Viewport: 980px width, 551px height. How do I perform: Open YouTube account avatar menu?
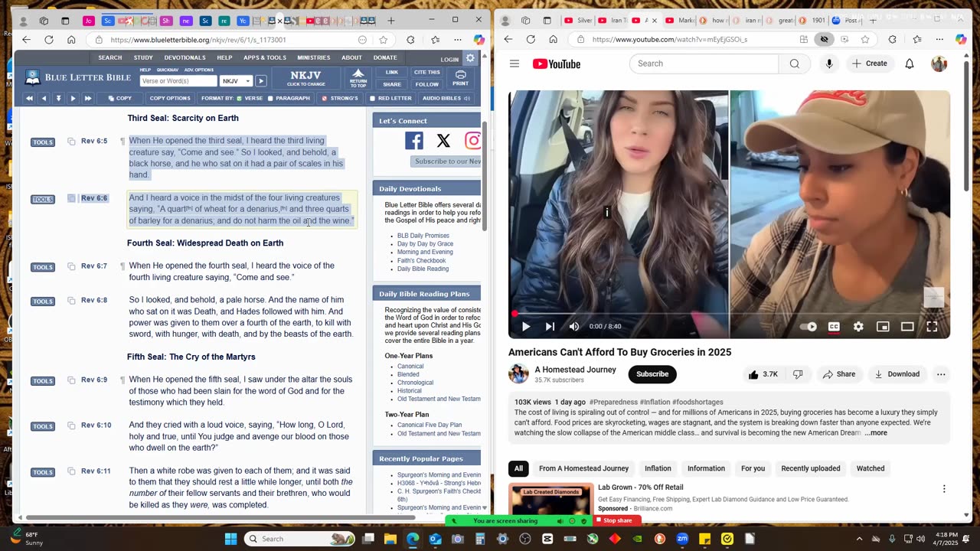pyautogui.click(x=939, y=64)
